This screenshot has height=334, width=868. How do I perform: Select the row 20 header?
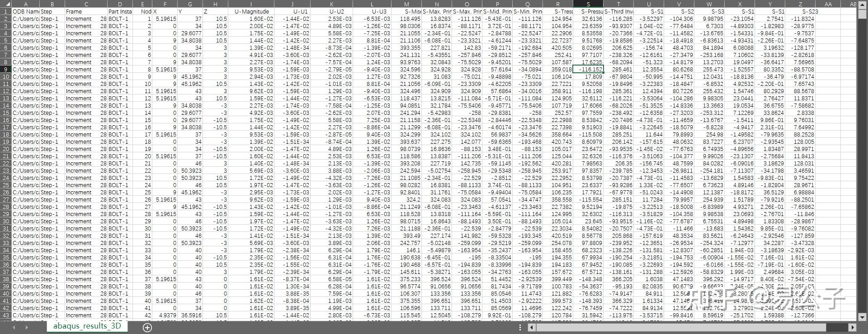[6, 156]
